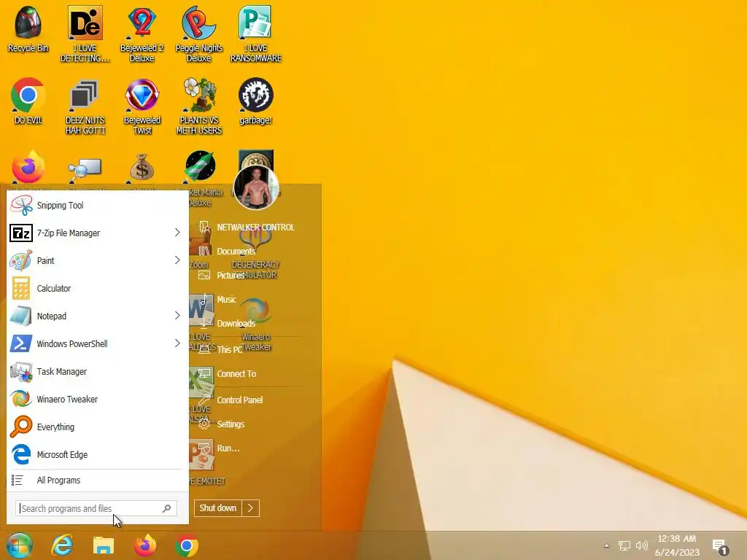Click the Start orb button
Screen dimensions: 747x560
coord(20,545)
